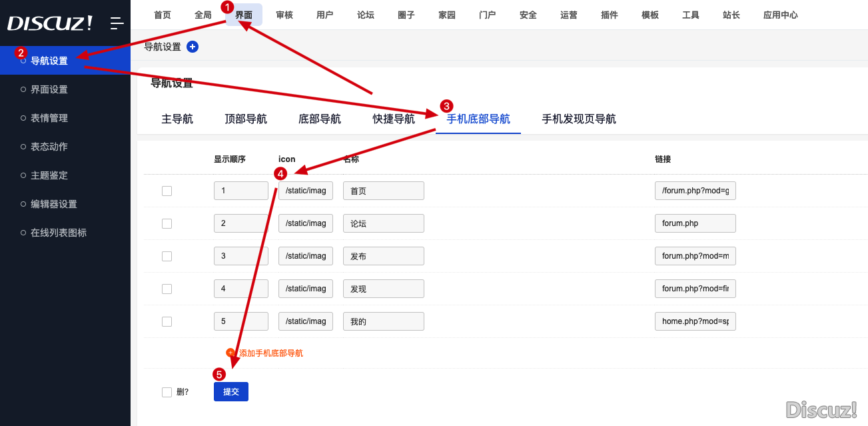Screen dimensions: 868x426
Task: Check the checkbox on the 我的 row
Action: point(167,321)
